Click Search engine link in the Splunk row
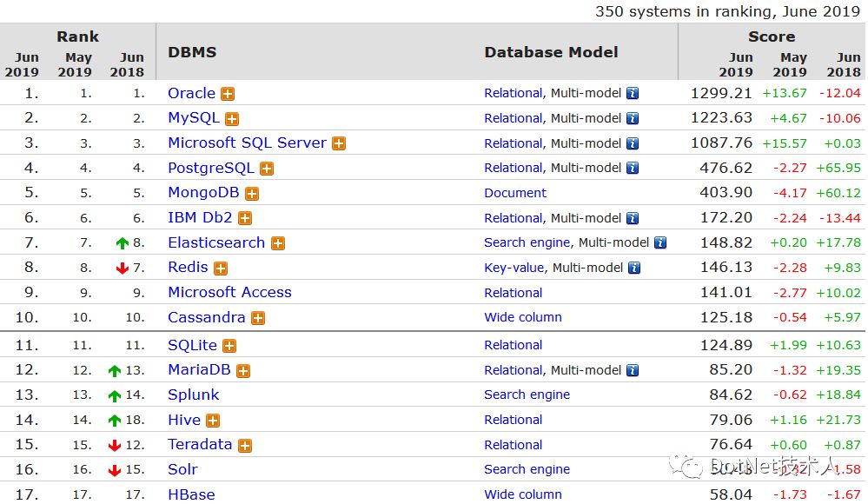 pos(527,395)
